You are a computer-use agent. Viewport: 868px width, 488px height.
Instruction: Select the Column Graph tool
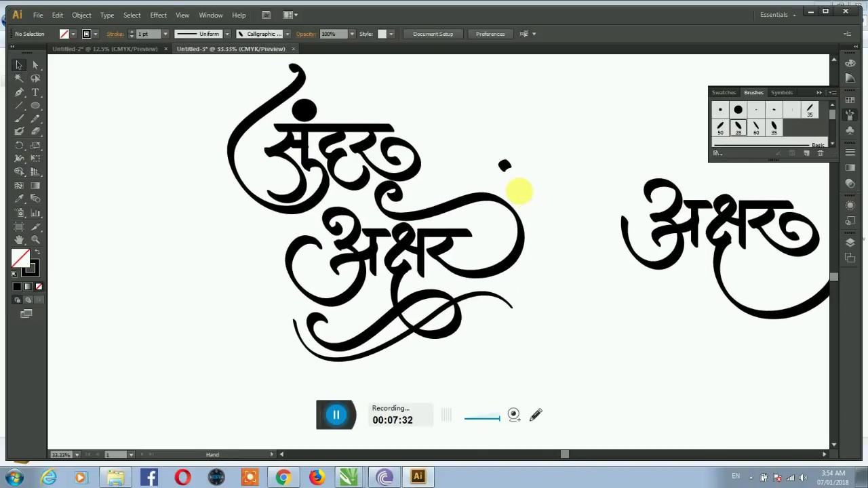[35, 213]
